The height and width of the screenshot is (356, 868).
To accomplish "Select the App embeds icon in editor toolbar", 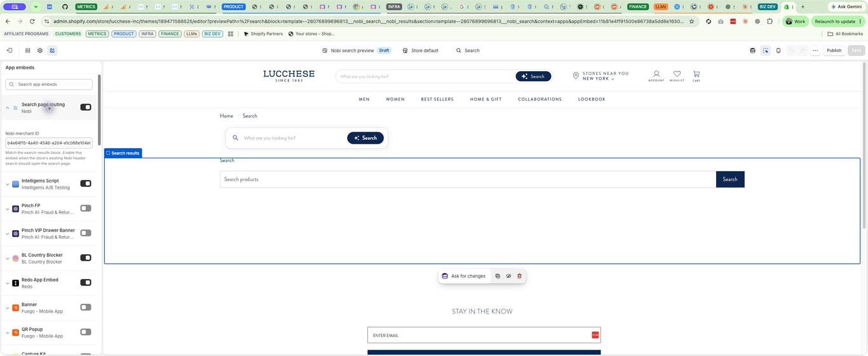I will pyautogui.click(x=52, y=50).
